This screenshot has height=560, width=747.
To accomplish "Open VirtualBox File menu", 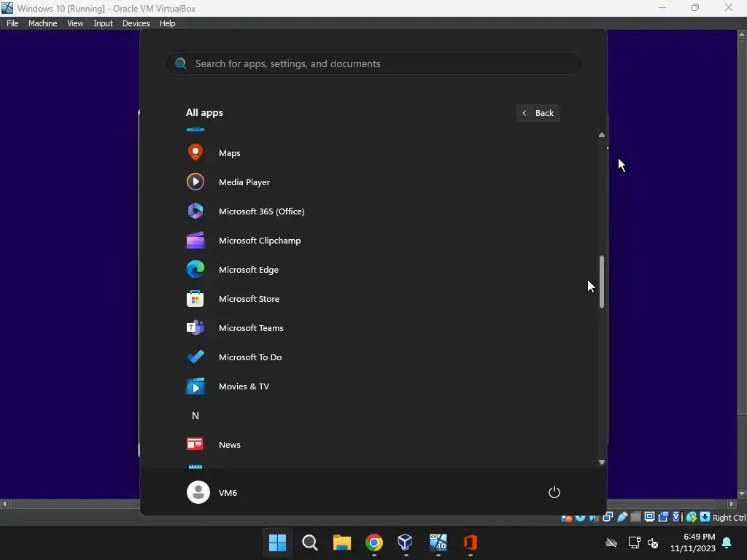I will coord(12,23).
